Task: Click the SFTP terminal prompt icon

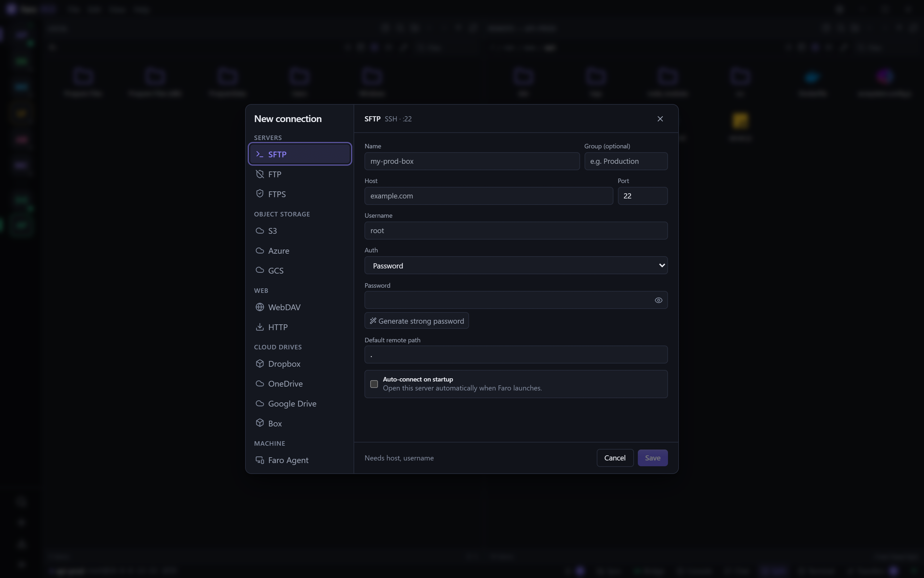Action: tap(260, 154)
